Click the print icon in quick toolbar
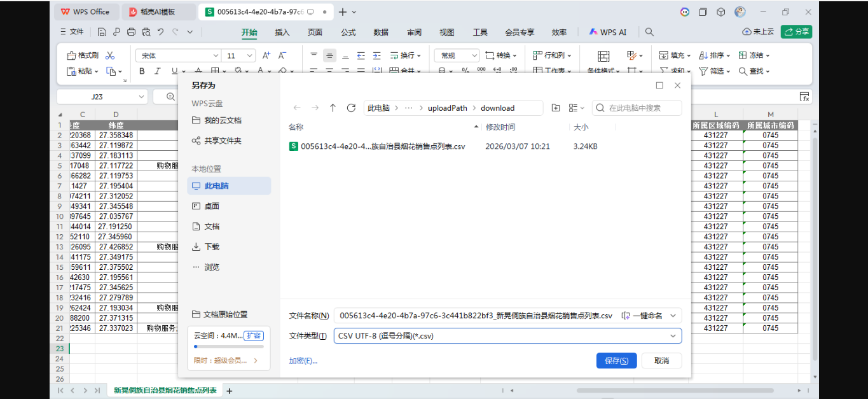 131,32
